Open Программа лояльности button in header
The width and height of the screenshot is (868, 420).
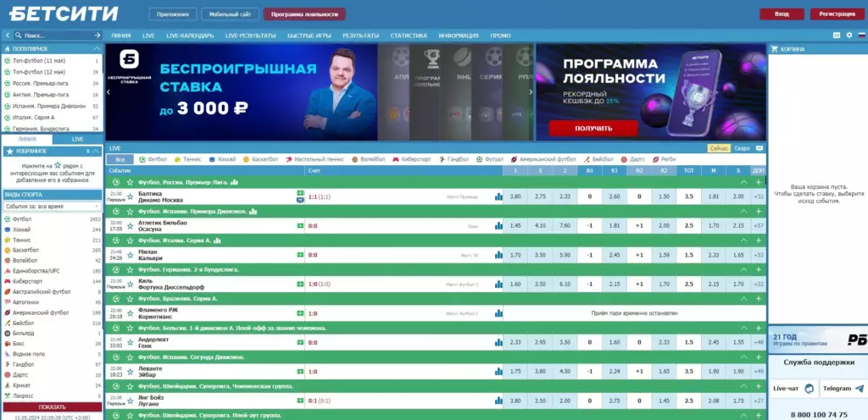pyautogui.click(x=304, y=14)
